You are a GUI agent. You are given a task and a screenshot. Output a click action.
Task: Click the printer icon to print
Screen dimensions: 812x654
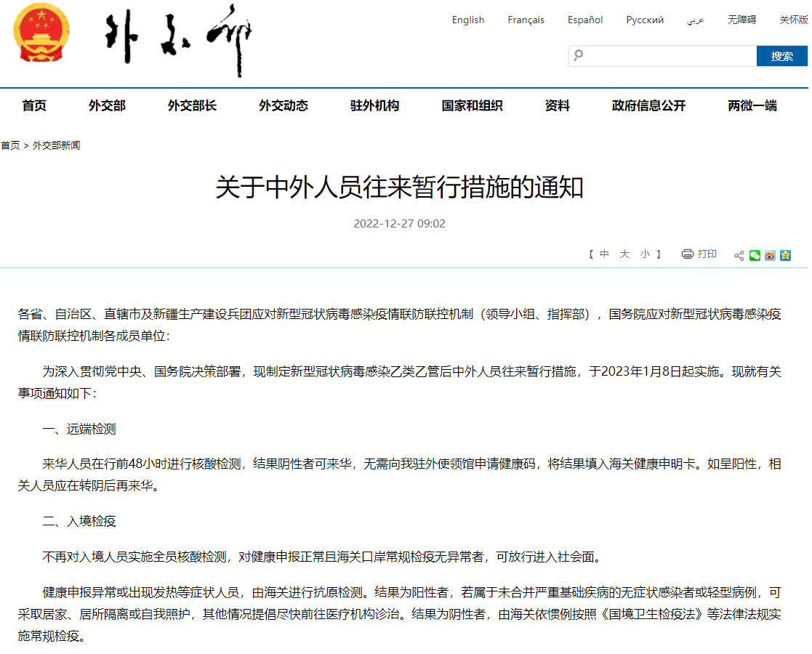pyautogui.click(x=687, y=254)
